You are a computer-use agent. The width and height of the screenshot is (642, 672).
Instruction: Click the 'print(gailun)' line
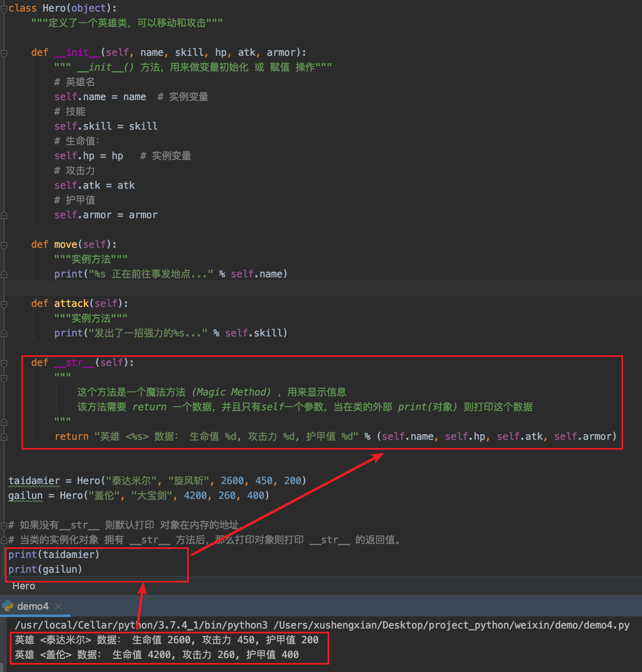(x=45, y=569)
